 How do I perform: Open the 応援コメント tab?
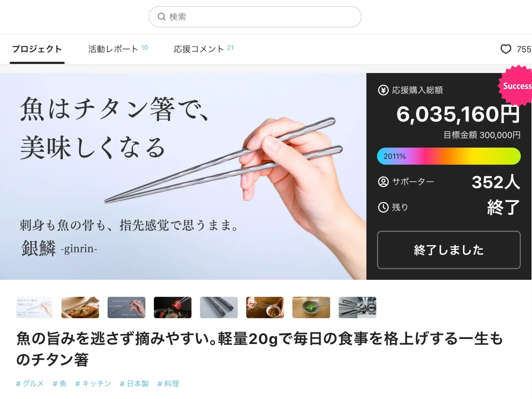coord(204,49)
